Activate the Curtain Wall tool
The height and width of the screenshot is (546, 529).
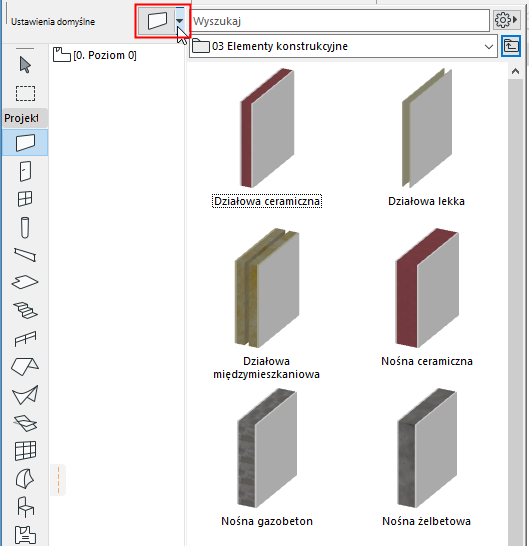click(x=25, y=451)
